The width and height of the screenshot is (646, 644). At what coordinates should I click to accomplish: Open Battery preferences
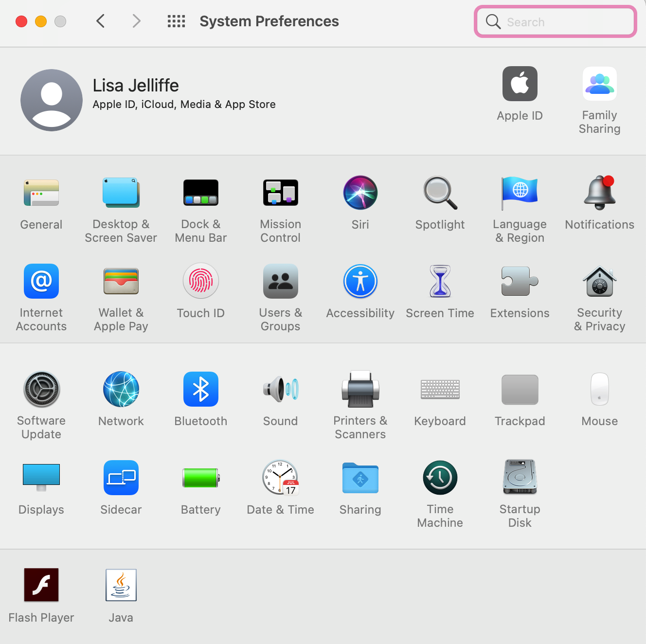(x=201, y=478)
